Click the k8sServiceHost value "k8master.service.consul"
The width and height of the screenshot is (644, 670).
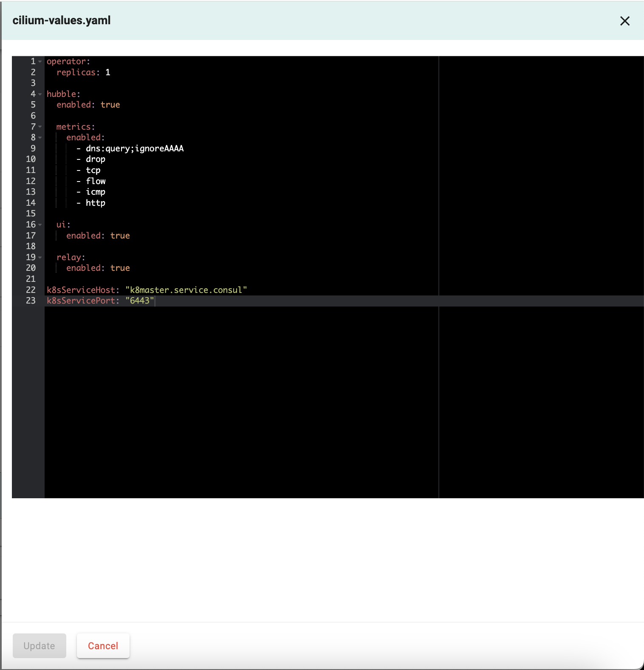pos(186,290)
